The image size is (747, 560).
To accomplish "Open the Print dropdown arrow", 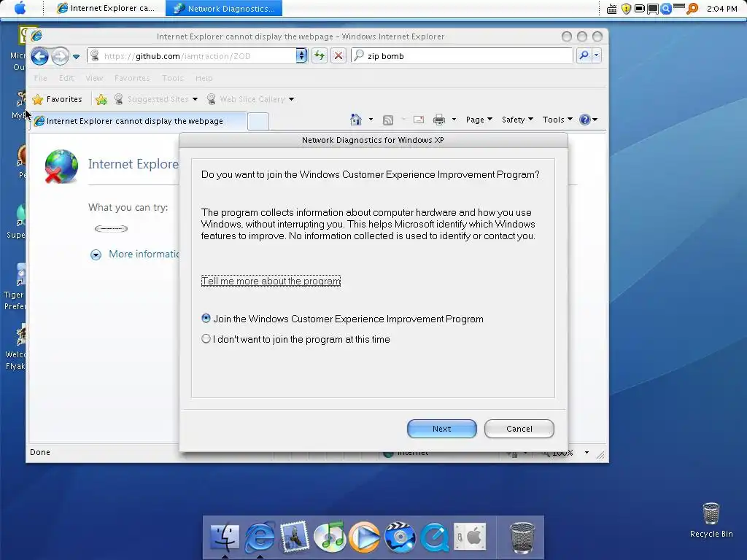I will (454, 120).
